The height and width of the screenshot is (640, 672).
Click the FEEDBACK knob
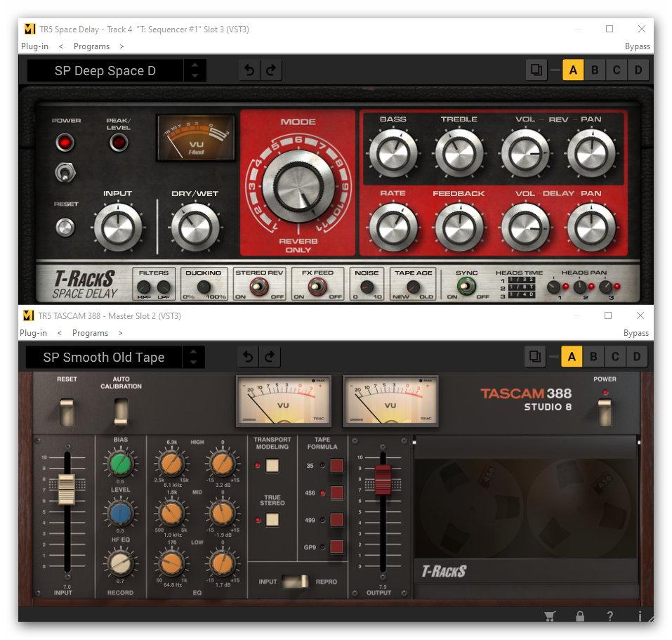[x=459, y=227]
